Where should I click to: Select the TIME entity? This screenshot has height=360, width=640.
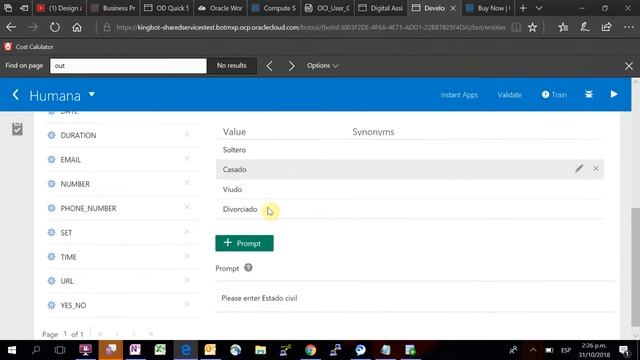pyautogui.click(x=69, y=257)
